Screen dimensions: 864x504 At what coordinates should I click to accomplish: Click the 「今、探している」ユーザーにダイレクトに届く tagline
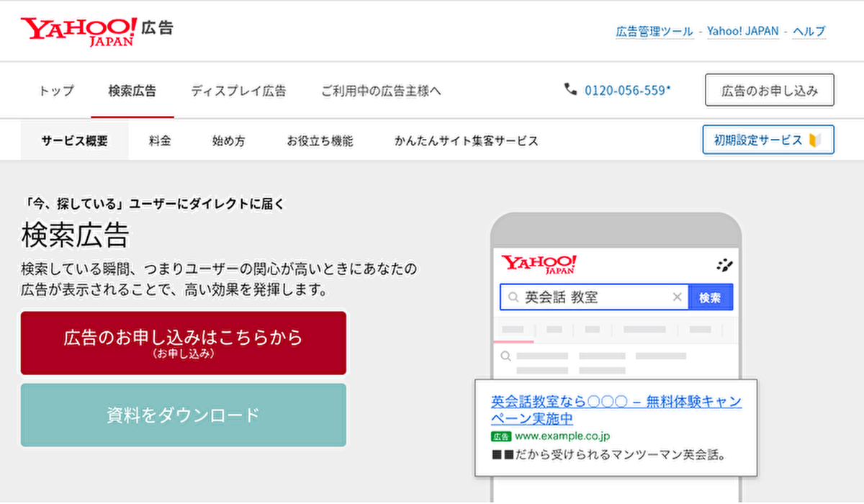(153, 204)
